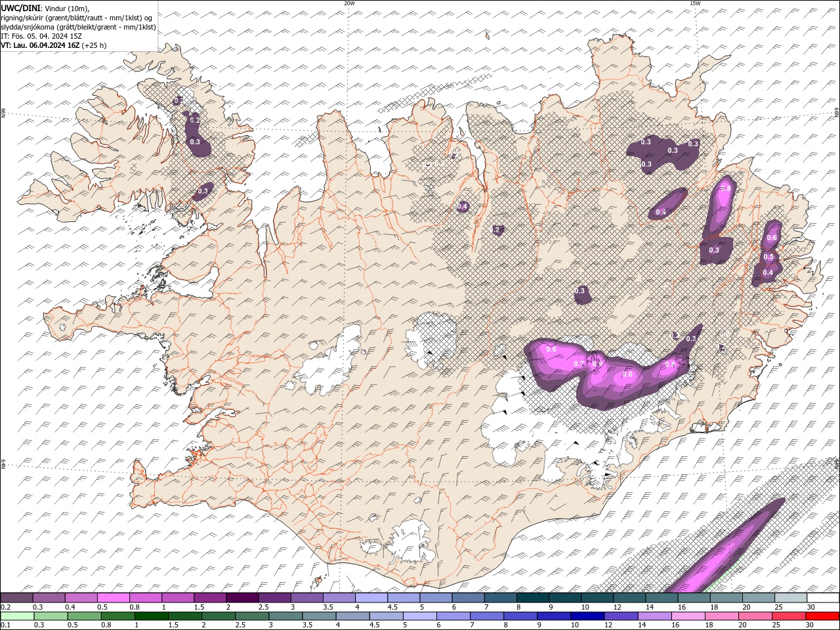Image resolution: width=840 pixels, height=630 pixels.
Task: Click the light gray 25 snow legend swatch
Action: pos(791,598)
